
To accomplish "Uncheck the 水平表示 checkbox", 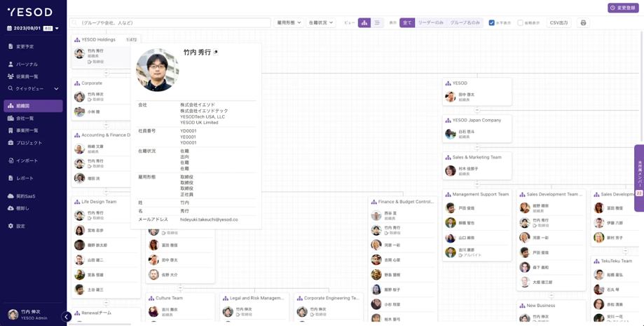I will (x=491, y=23).
